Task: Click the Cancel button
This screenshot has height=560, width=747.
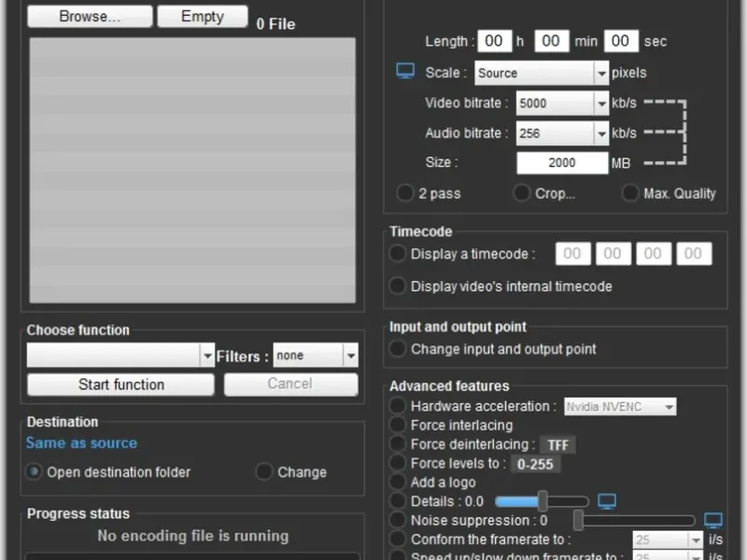Action: click(x=290, y=385)
